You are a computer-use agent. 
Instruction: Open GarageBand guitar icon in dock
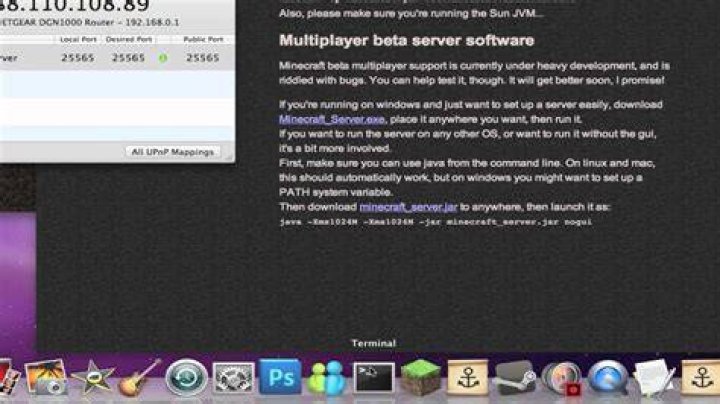140,377
